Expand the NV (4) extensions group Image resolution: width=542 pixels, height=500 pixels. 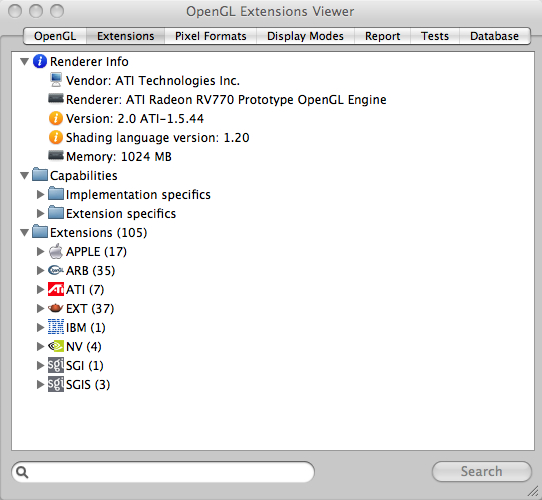[40, 346]
